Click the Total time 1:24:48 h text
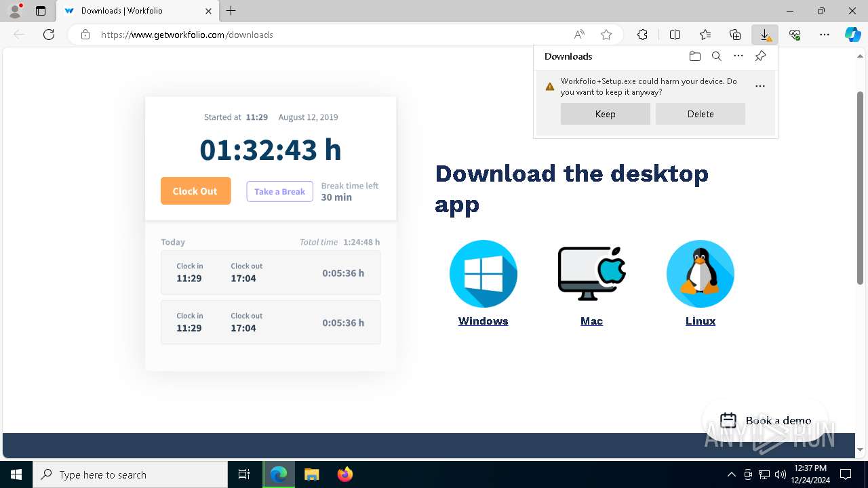 (340, 242)
